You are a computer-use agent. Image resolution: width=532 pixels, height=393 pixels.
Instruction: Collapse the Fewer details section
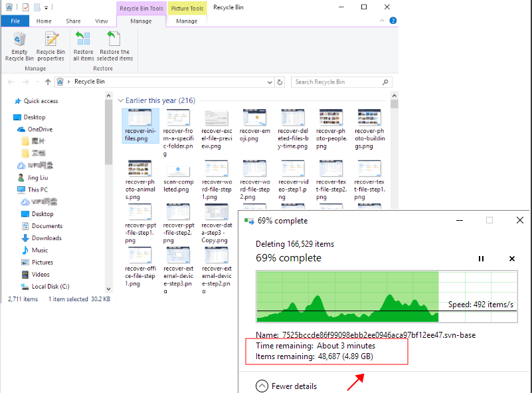[262, 386]
